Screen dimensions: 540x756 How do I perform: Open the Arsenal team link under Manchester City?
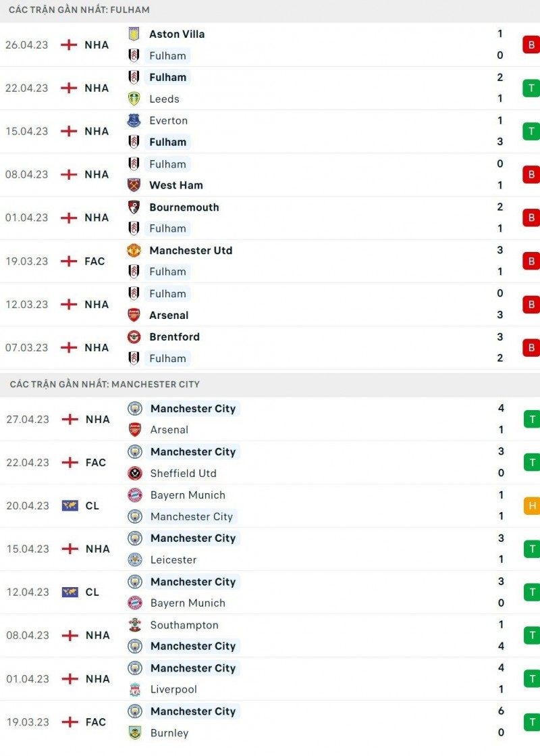point(169,430)
